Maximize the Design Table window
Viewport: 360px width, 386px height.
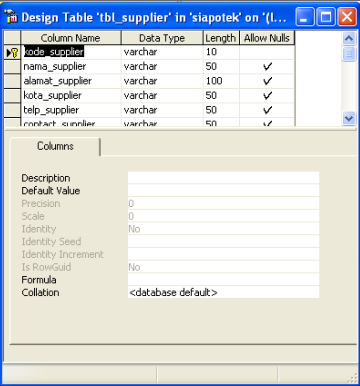[x=326, y=17]
